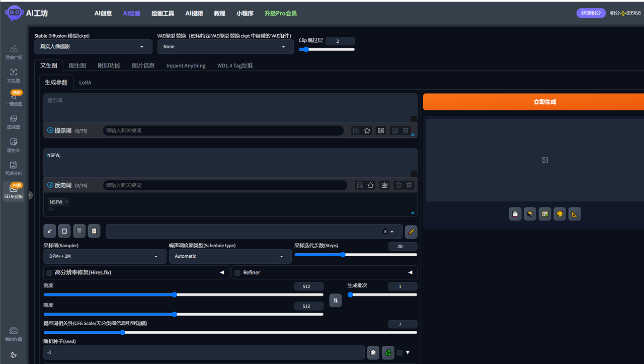Adjust the Clip 跳过层 slider
The image size is (644, 364).
coord(327,49)
